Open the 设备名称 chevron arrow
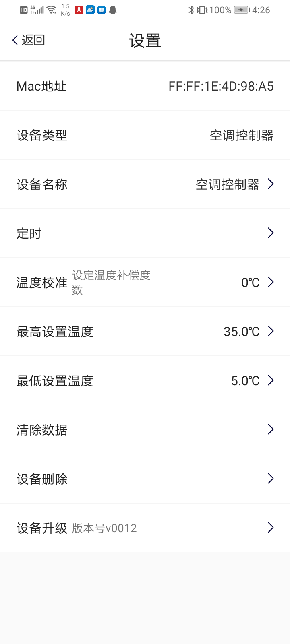Screen dimensions: 290x644 tap(271, 184)
